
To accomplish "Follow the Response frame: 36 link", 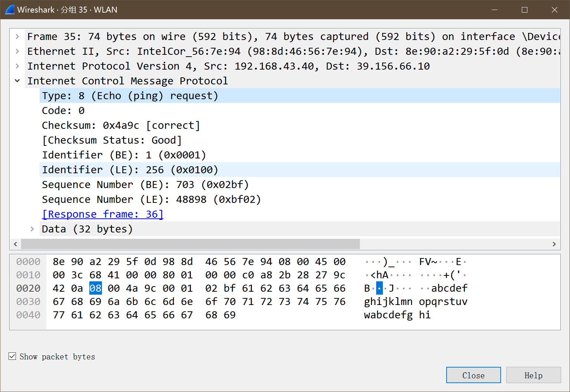I will coord(103,214).
